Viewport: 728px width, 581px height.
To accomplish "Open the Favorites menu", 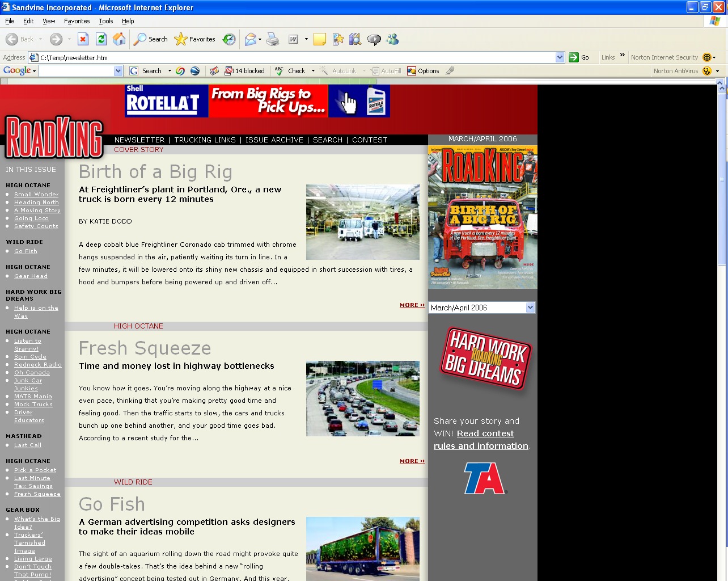I will click(77, 21).
